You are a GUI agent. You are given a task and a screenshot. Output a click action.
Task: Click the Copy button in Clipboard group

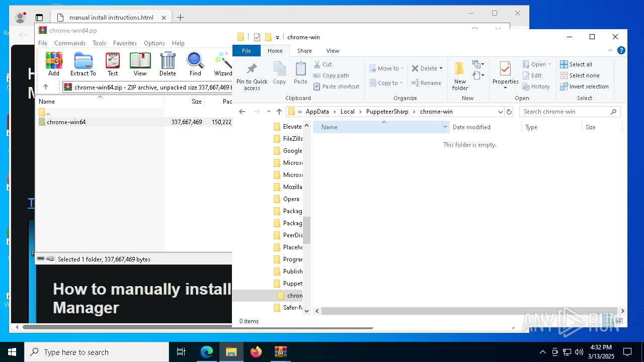pos(279,73)
